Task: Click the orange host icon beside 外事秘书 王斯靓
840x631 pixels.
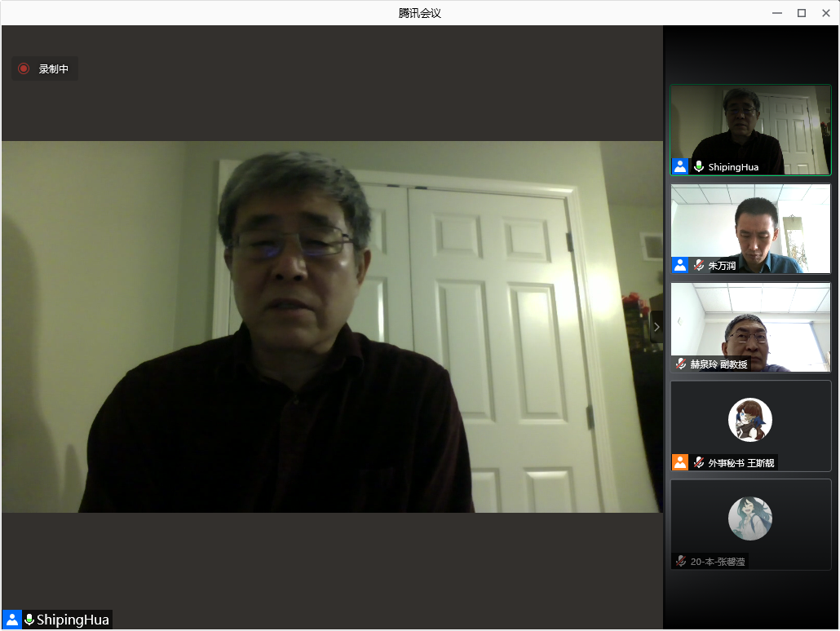Action: pyautogui.click(x=680, y=462)
